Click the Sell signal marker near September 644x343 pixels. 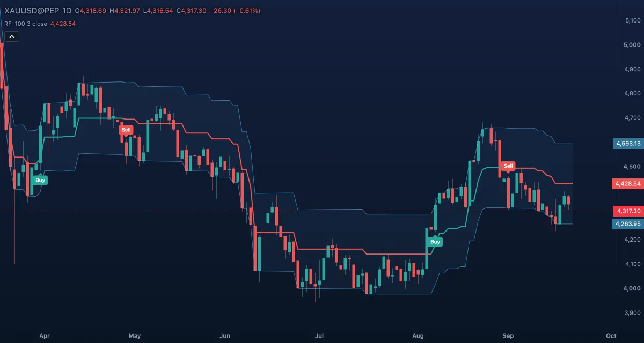(508, 166)
